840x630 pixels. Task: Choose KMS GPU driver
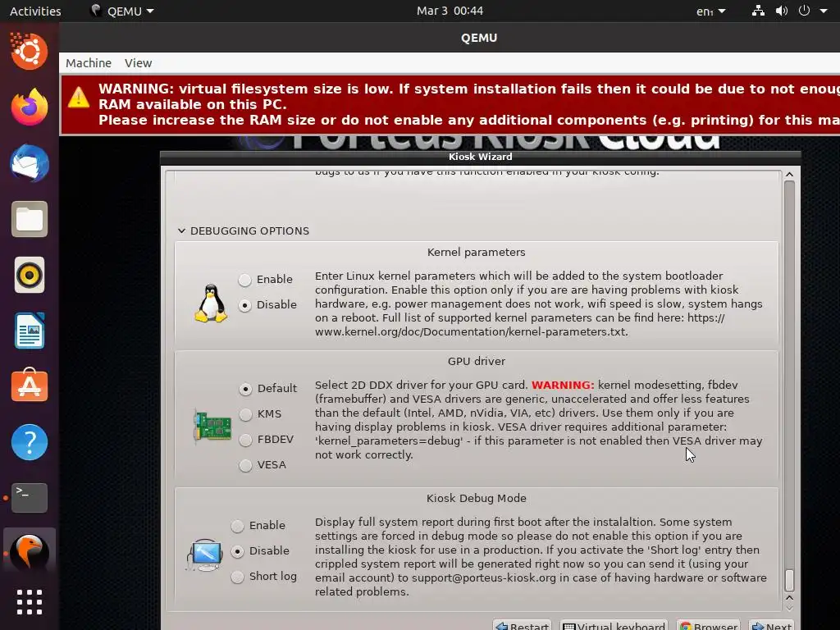click(x=245, y=414)
